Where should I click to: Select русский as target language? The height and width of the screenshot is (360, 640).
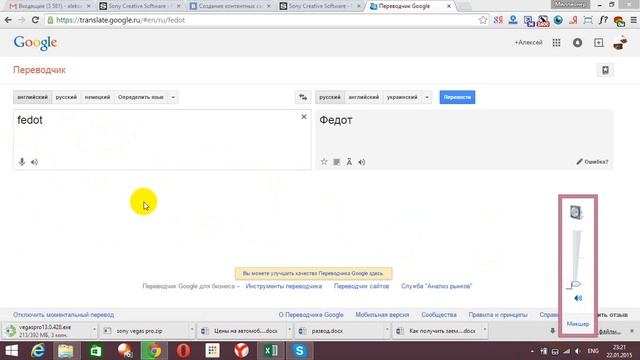point(330,97)
